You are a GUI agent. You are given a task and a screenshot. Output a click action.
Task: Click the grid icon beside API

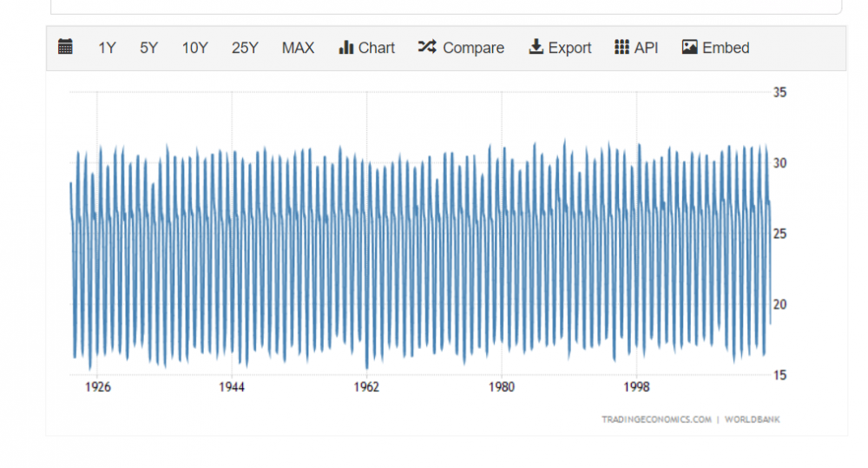[x=621, y=48]
